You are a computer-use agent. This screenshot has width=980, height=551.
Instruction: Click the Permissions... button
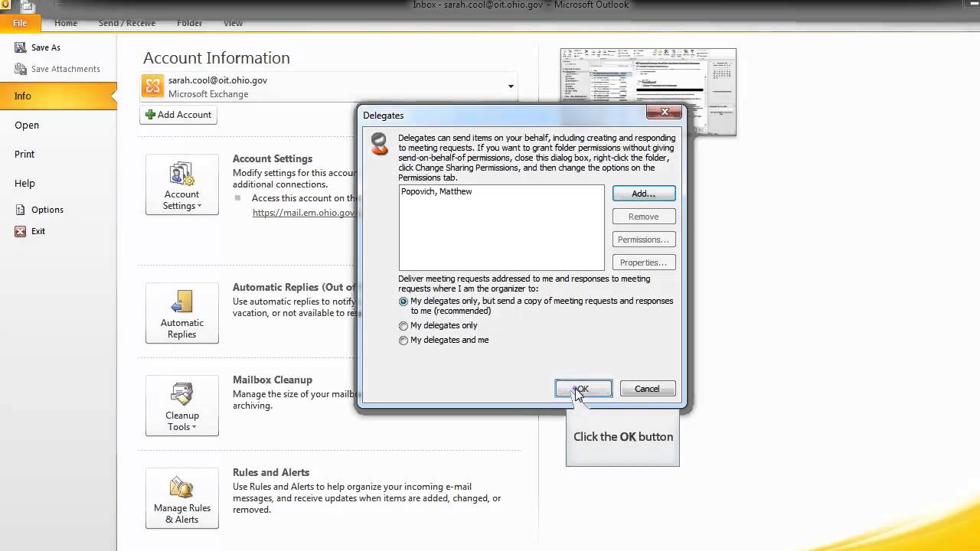click(x=644, y=240)
